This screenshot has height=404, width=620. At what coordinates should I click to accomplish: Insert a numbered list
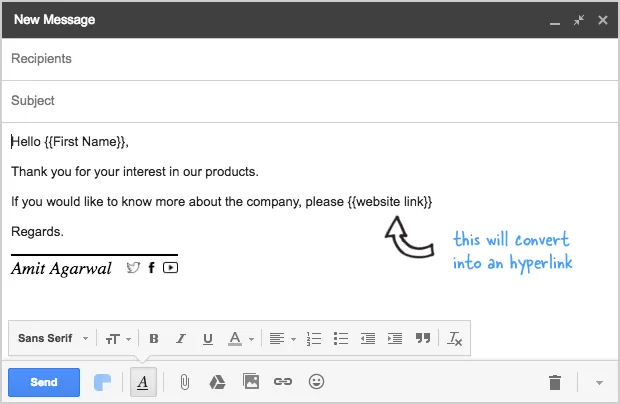pos(314,339)
